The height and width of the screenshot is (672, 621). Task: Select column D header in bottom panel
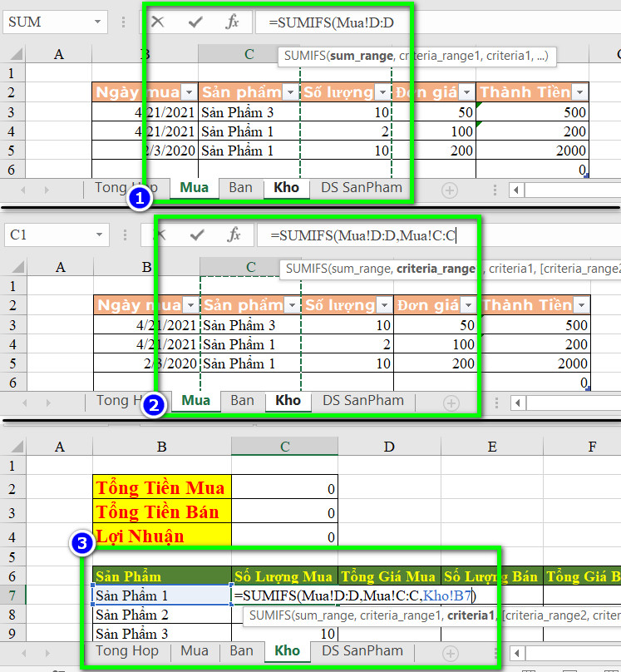point(389,447)
